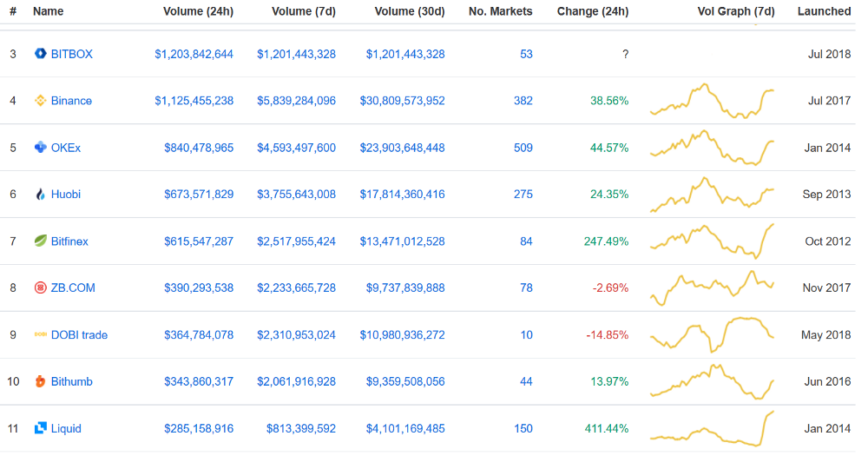Click Bitfinex 7d volume sparkline graph
The width and height of the screenshot is (868, 456).
coord(712,241)
